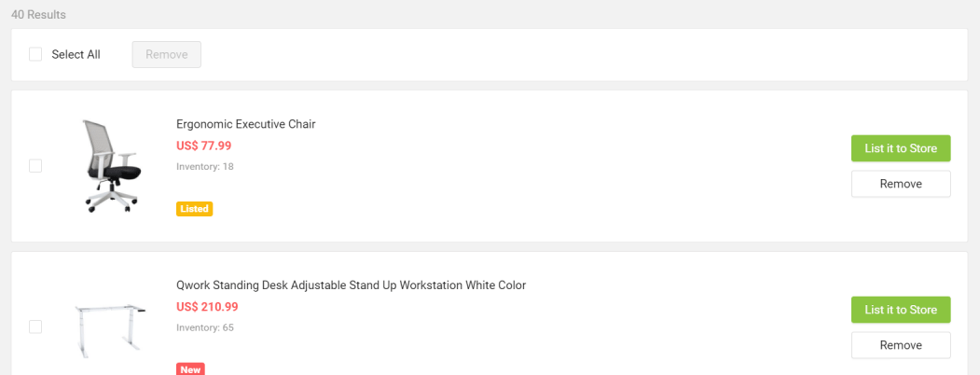
Task: Open the Qwork Standing Desk title link
Action: click(x=351, y=285)
